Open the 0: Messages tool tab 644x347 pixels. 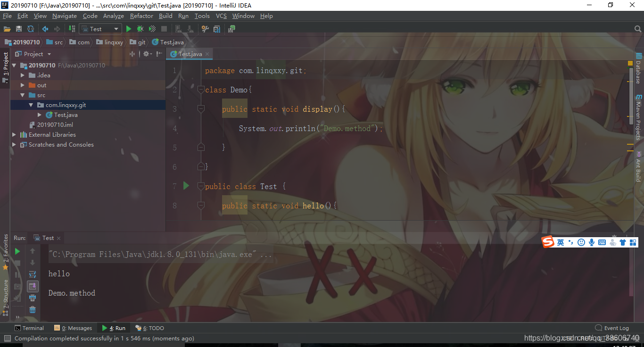pos(73,328)
